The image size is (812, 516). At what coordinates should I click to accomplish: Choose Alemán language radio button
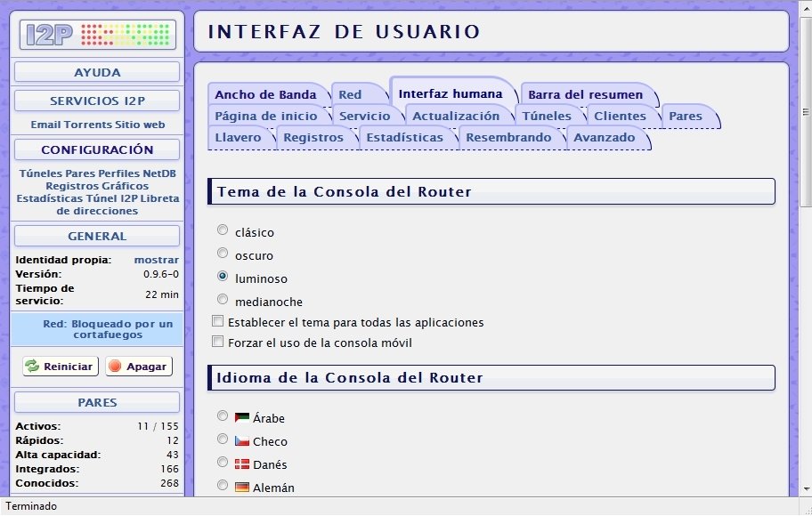coord(223,485)
